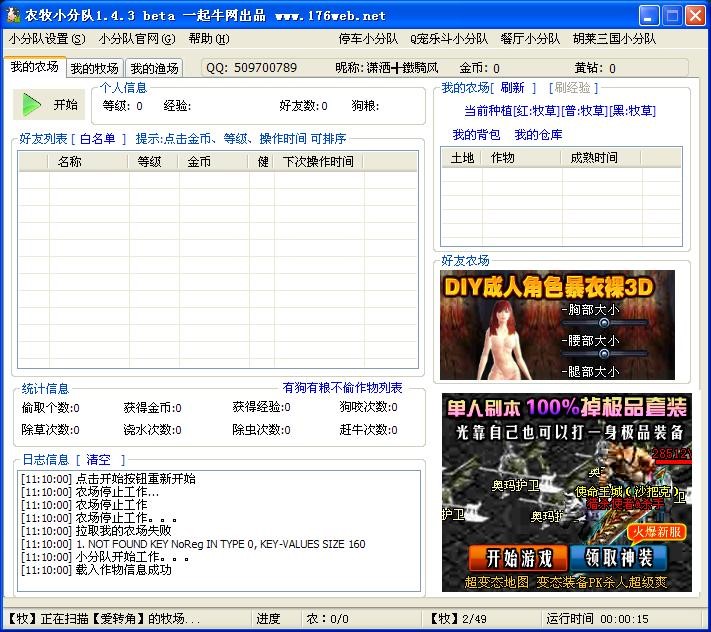711x632 pixels.
Task: Sort by 下次操作时间 column
Action: tap(318, 161)
